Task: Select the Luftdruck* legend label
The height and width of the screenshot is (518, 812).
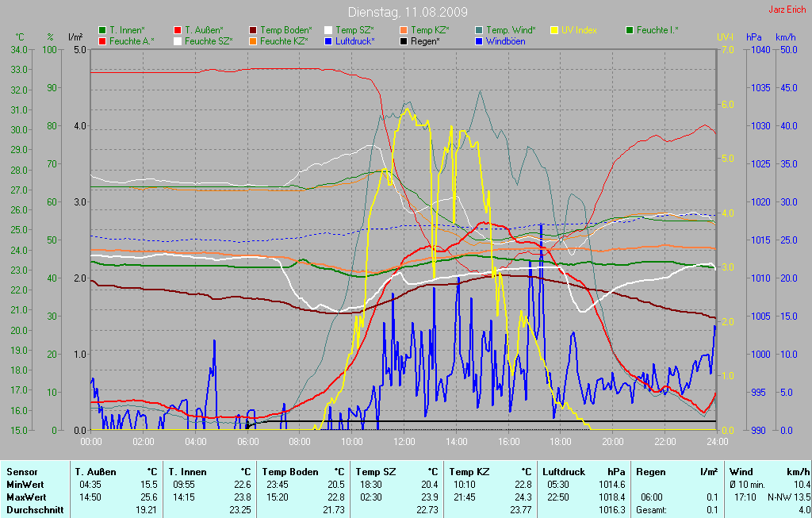Action: point(355,41)
